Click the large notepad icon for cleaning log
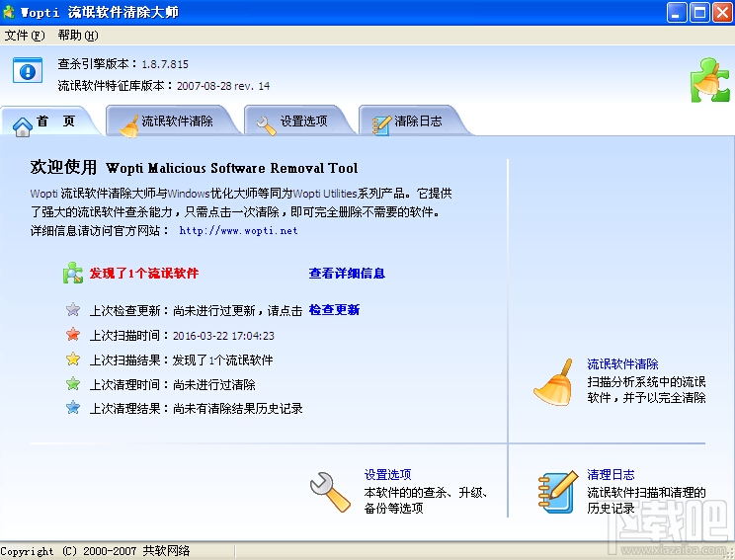The width and height of the screenshot is (735, 560). tap(558, 492)
